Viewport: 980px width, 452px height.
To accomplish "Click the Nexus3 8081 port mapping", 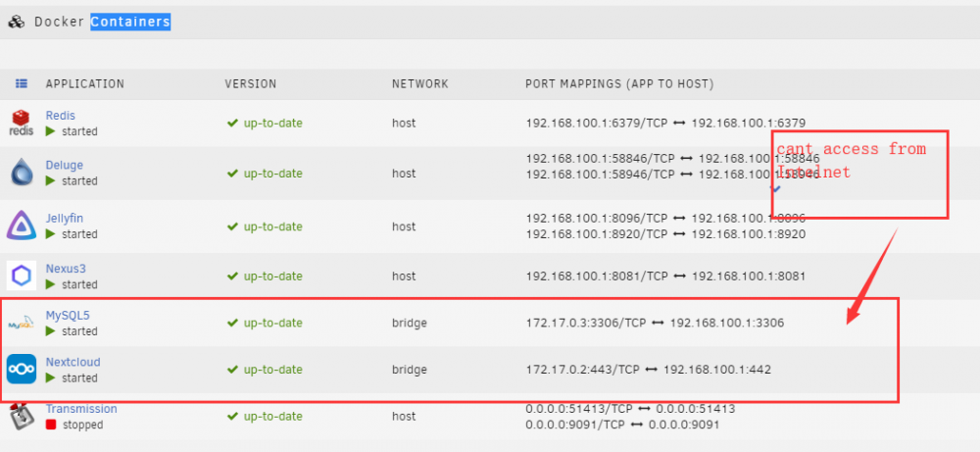I will 665,276.
